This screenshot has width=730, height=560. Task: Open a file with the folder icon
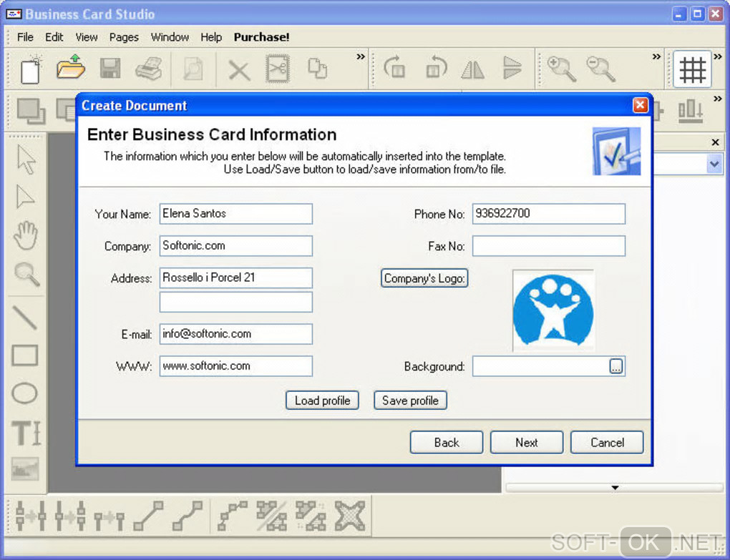[71, 67]
